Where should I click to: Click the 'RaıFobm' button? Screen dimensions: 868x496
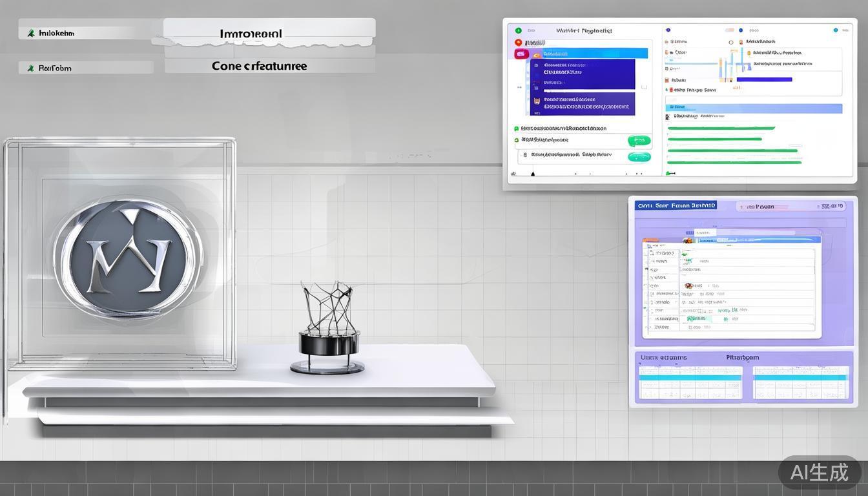(x=85, y=68)
